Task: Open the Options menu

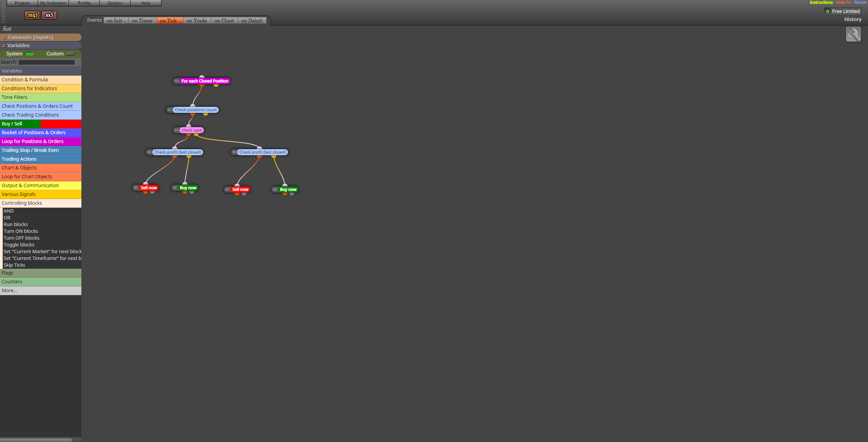Action: 115,3
